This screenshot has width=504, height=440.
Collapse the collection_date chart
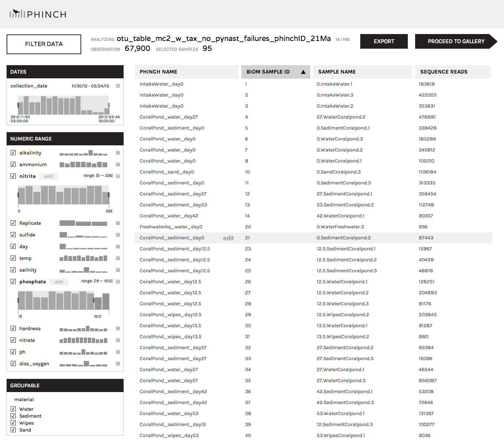point(118,86)
